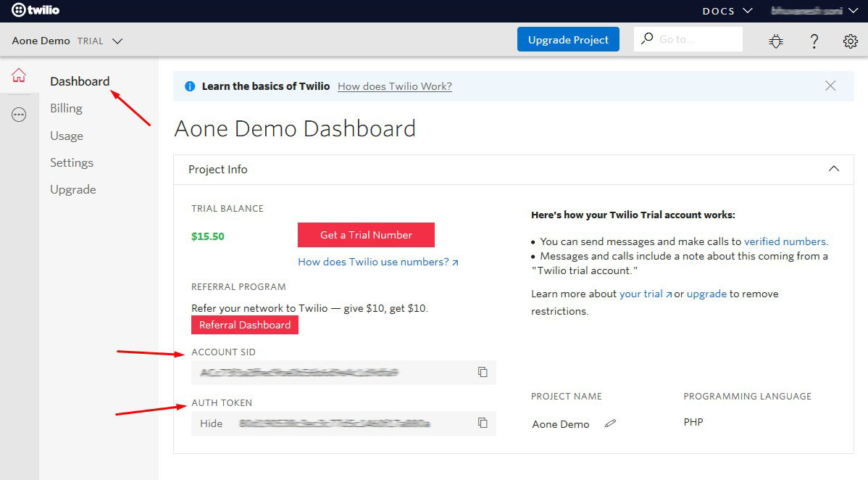Follow the upgrade link in trial info
868x480 pixels.
[x=706, y=294]
